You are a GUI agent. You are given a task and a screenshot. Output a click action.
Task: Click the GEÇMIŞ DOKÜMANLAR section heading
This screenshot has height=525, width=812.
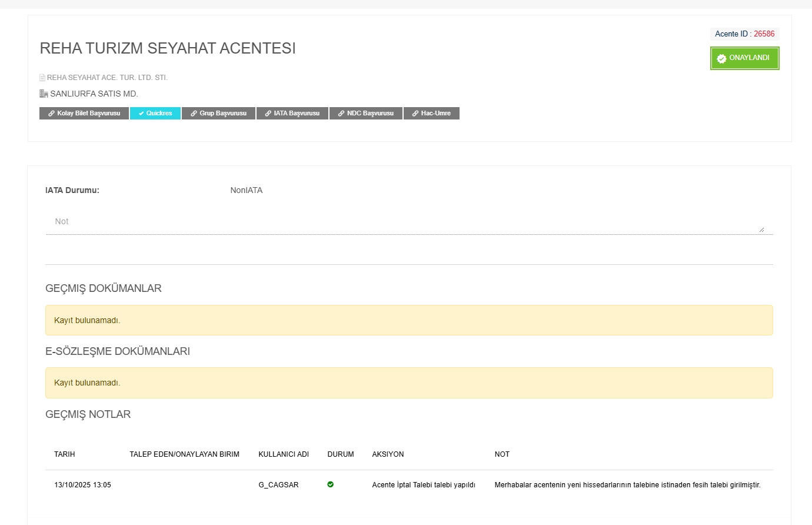104,288
